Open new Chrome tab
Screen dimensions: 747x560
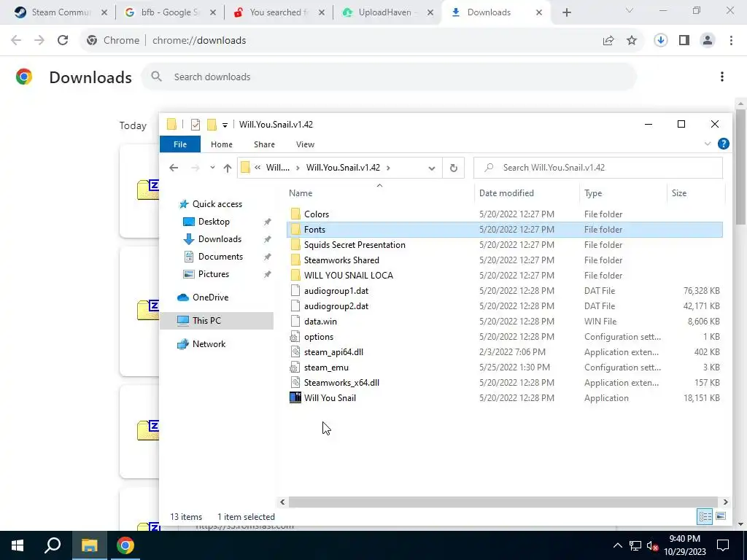566,12
